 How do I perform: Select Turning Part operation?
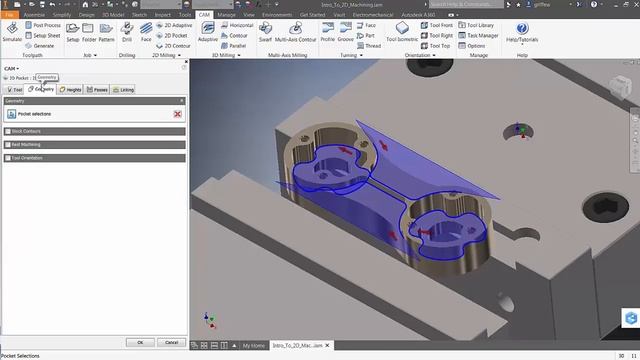click(x=366, y=36)
